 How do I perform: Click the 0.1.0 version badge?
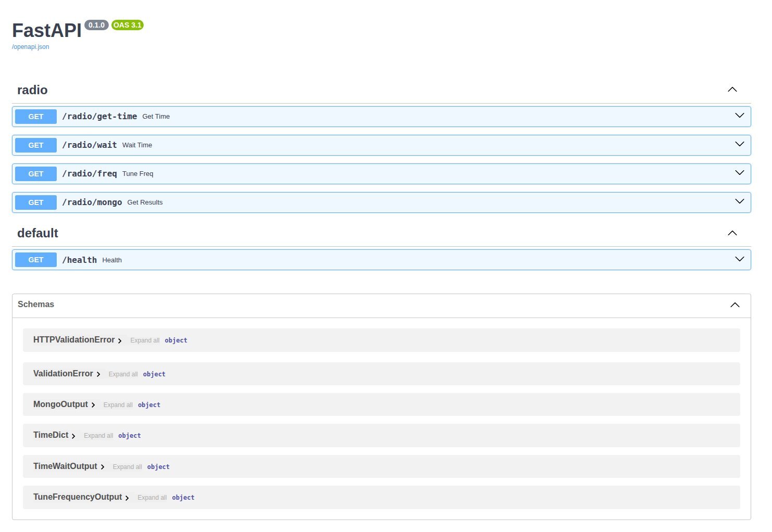pyautogui.click(x=97, y=24)
